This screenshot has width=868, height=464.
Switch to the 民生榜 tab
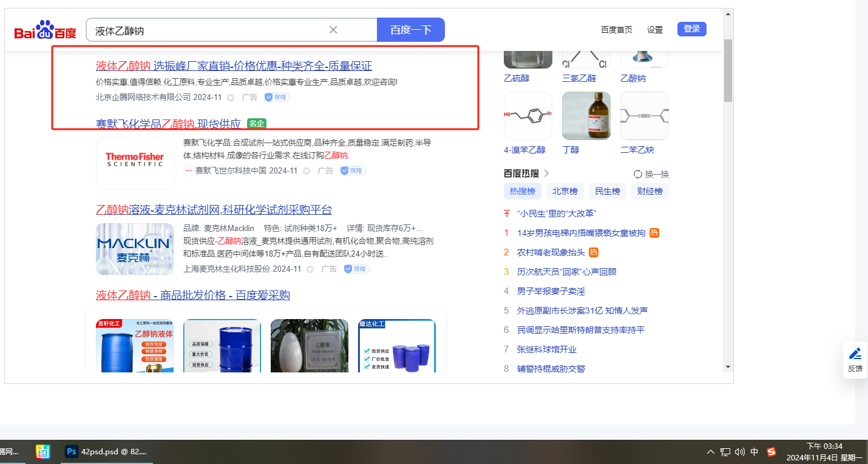(608, 191)
